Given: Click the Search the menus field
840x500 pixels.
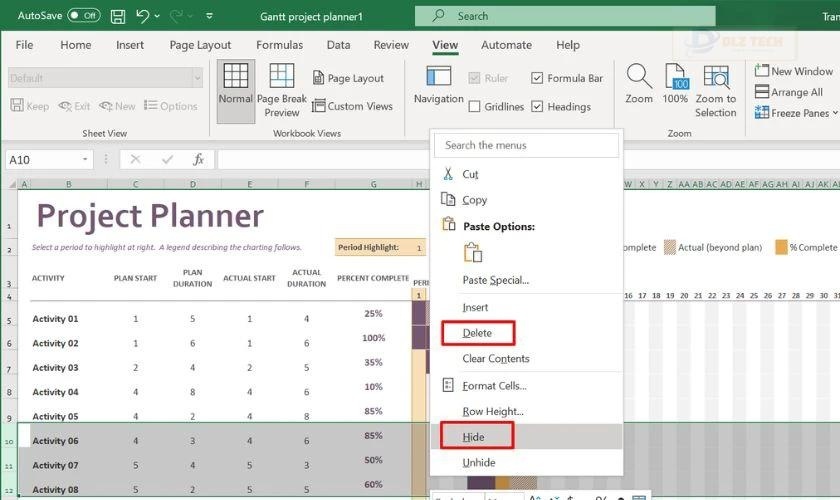Looking at the screenshot, I should (x=526, y=145).
